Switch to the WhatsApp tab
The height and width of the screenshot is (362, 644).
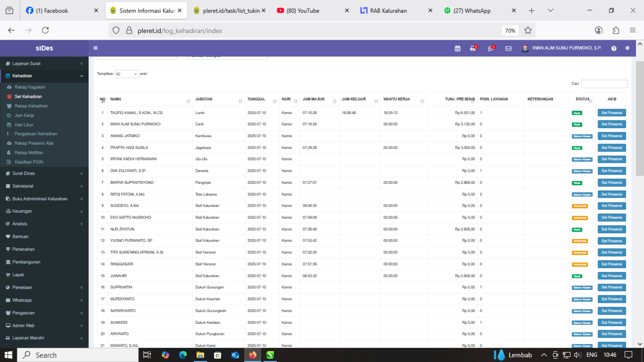(479, 10)
